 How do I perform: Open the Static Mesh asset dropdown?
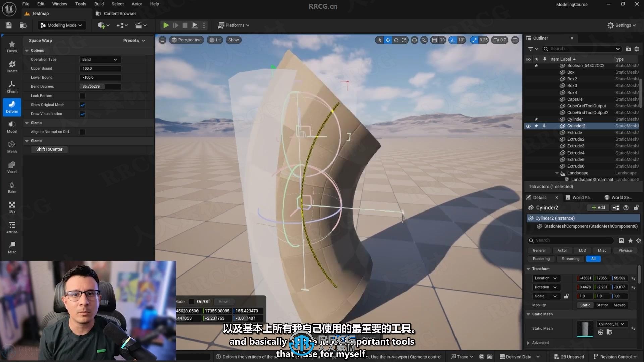click(x=611, y=324)
